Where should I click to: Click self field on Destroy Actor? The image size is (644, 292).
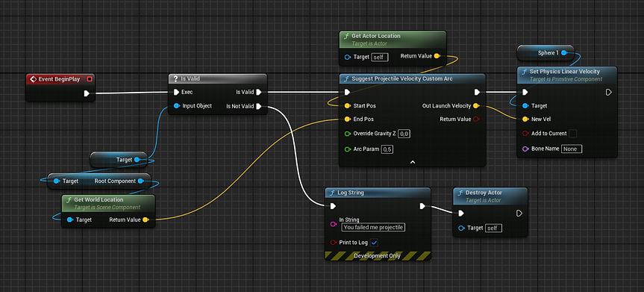pos(494,228)
